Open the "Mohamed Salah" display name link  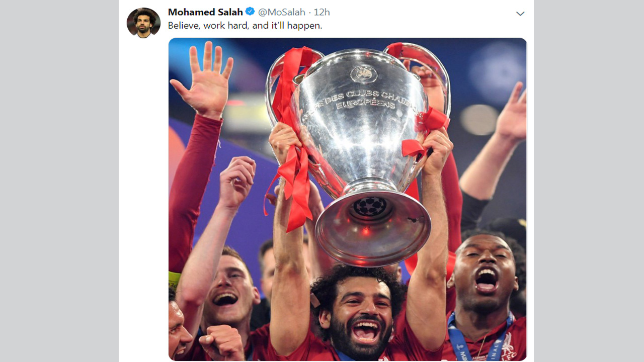(x=205, y=12)
